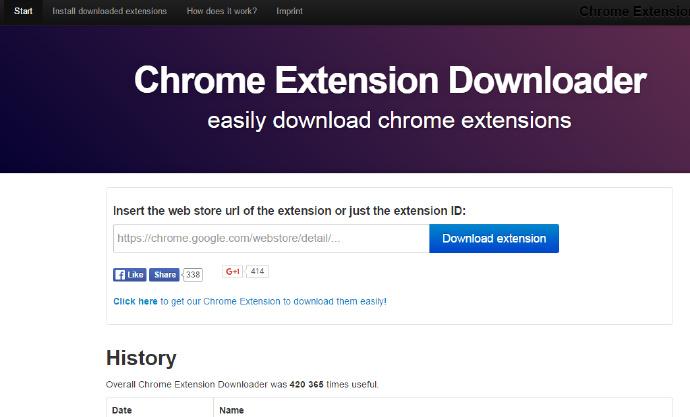Click the Insert the web store url label
690x417 pixels.
click(289, 211)
